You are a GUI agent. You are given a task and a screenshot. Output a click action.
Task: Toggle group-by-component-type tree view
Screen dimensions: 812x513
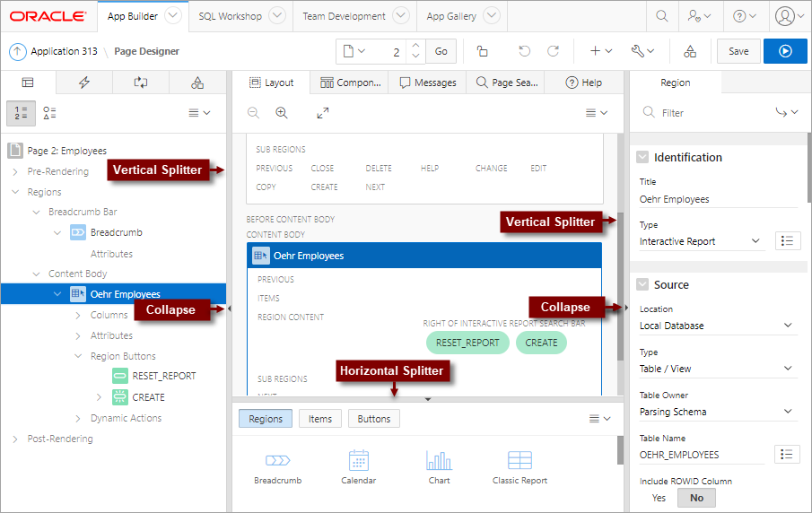pos(49,113)
